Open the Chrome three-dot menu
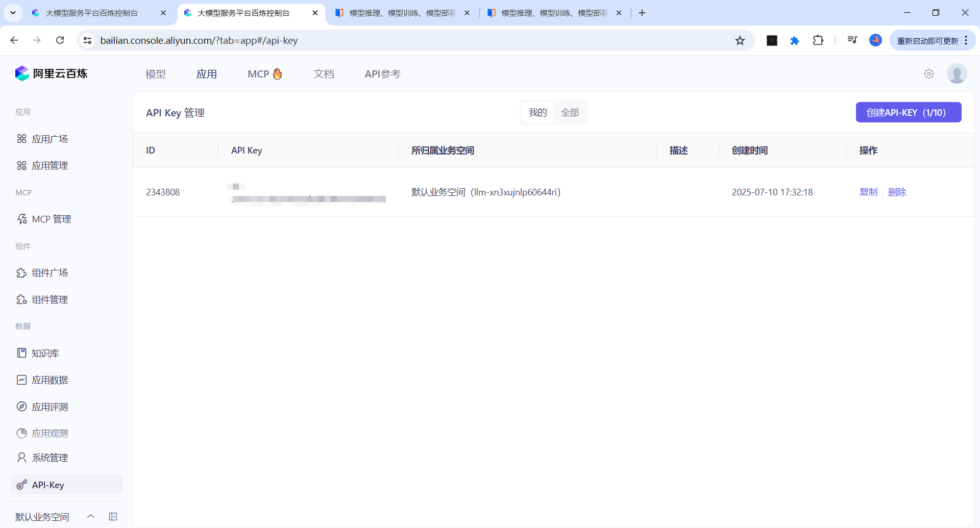 966,40
